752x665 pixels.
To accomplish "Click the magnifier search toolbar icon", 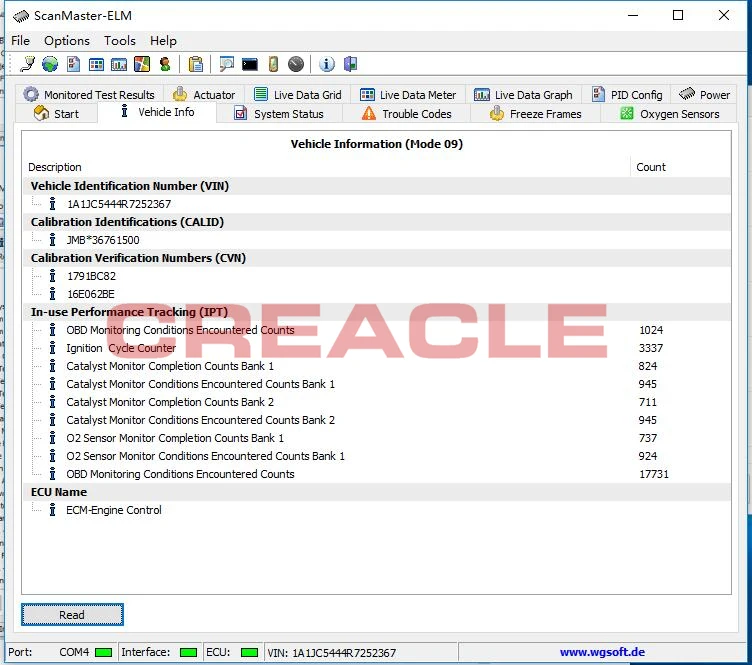I will click(x=226, y=64).
